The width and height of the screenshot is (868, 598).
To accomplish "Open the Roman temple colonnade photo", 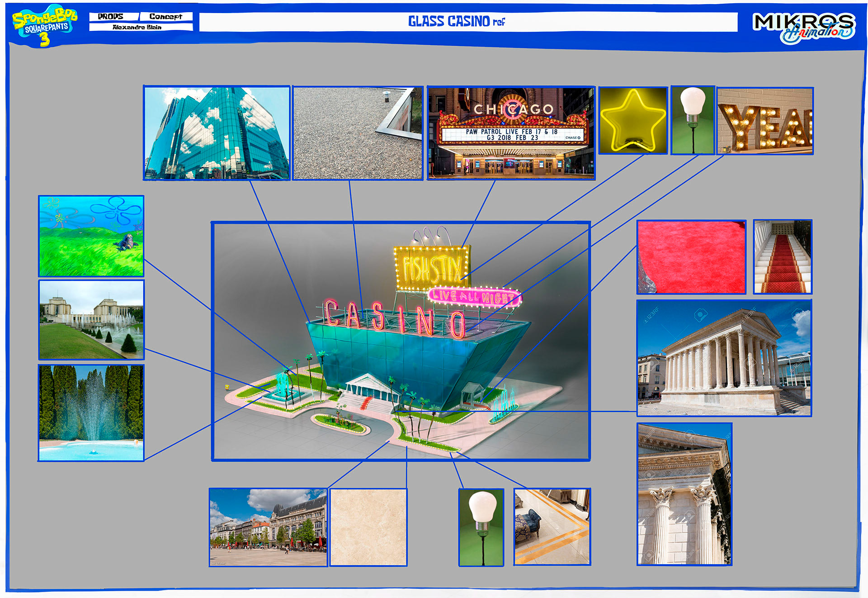I will tap(724, 358).
